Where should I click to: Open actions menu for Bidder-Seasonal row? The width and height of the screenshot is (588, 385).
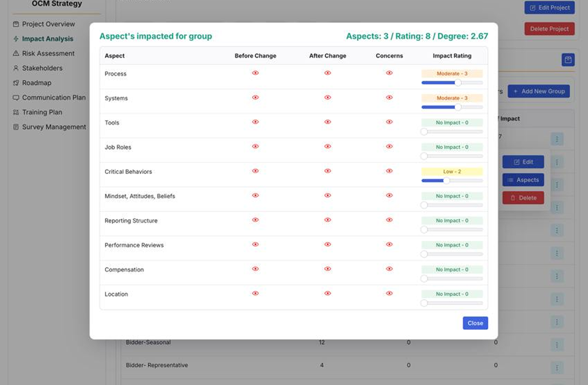click(557, 345)
